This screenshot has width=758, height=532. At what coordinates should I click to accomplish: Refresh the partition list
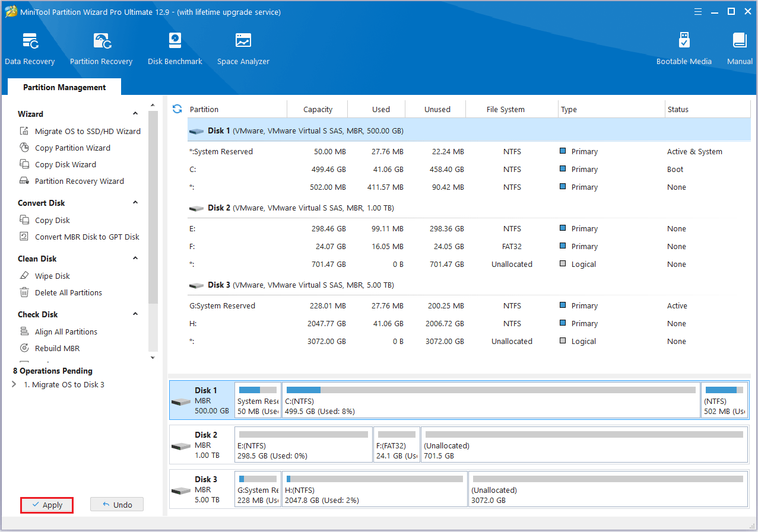[177, 109]
